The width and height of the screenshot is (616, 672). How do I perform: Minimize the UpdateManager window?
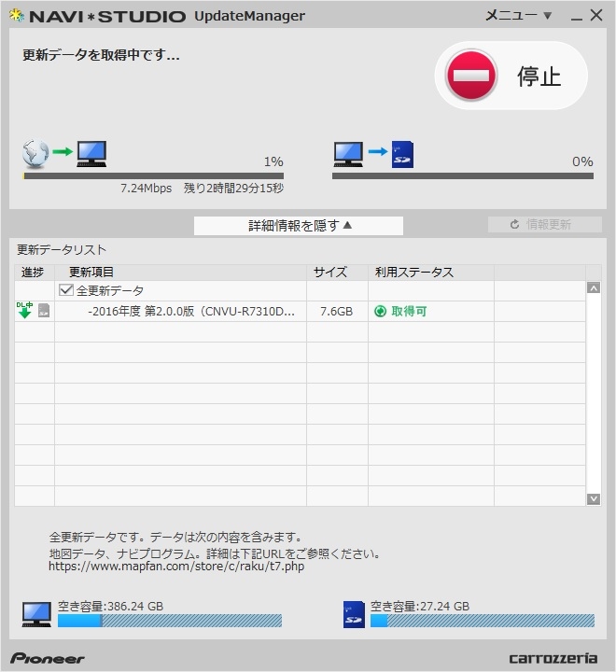point(577,17)
